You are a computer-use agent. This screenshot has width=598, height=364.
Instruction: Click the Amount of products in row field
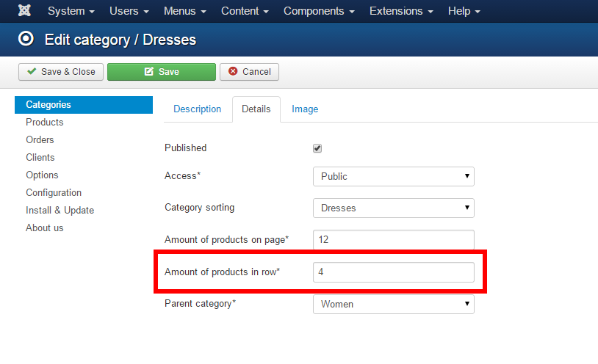393,272
